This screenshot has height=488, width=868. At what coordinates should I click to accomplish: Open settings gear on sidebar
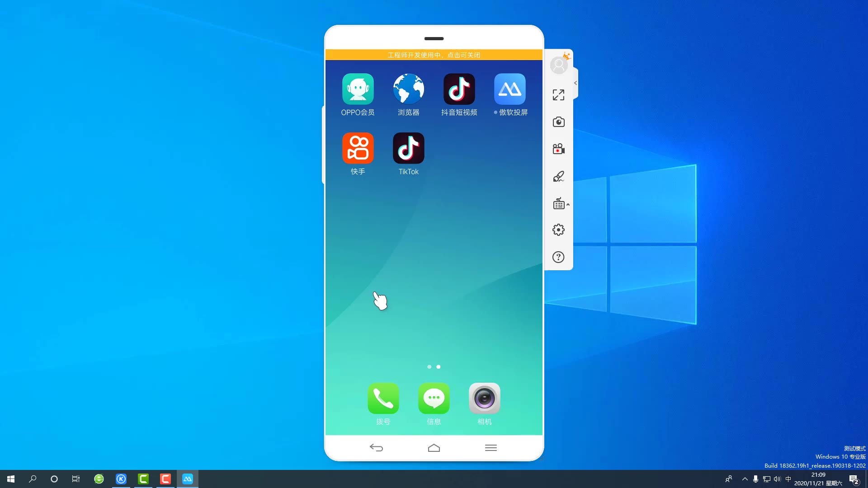(x=558, y=230)
